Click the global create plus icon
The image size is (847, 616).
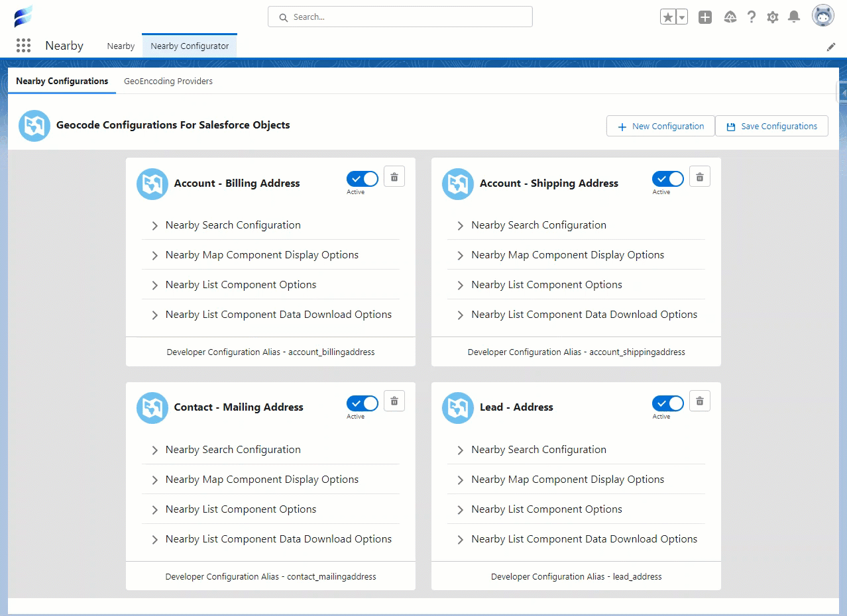coord(705,17)
